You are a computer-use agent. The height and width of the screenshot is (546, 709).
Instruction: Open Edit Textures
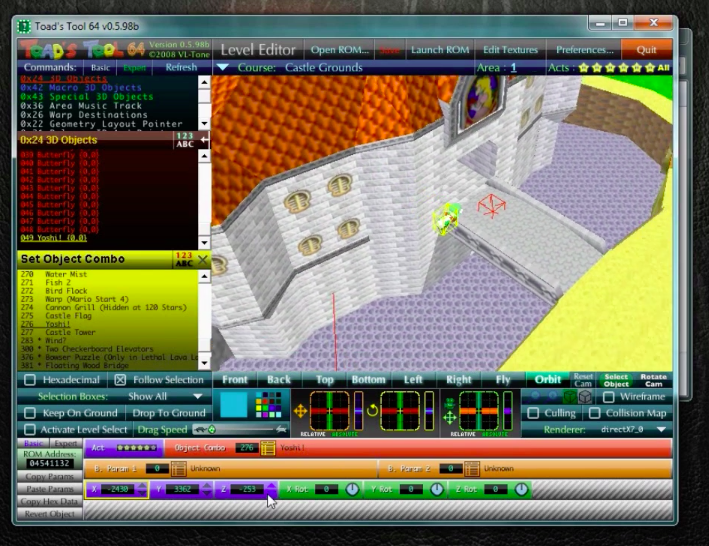[x=510, y=50]
